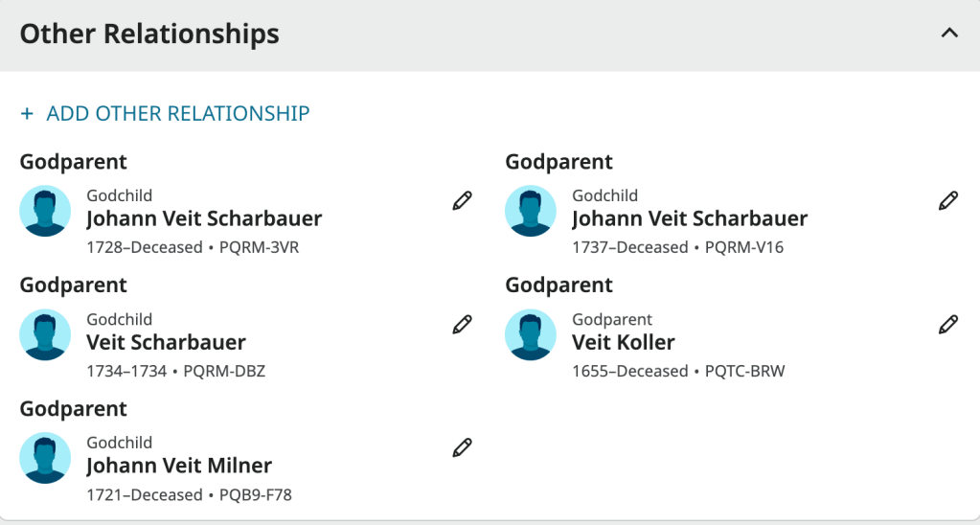Edit relationship for Johann Veit Scharbauer PQRM-3VR
Screen dimensions: 980x525
(x=462, y=200)
